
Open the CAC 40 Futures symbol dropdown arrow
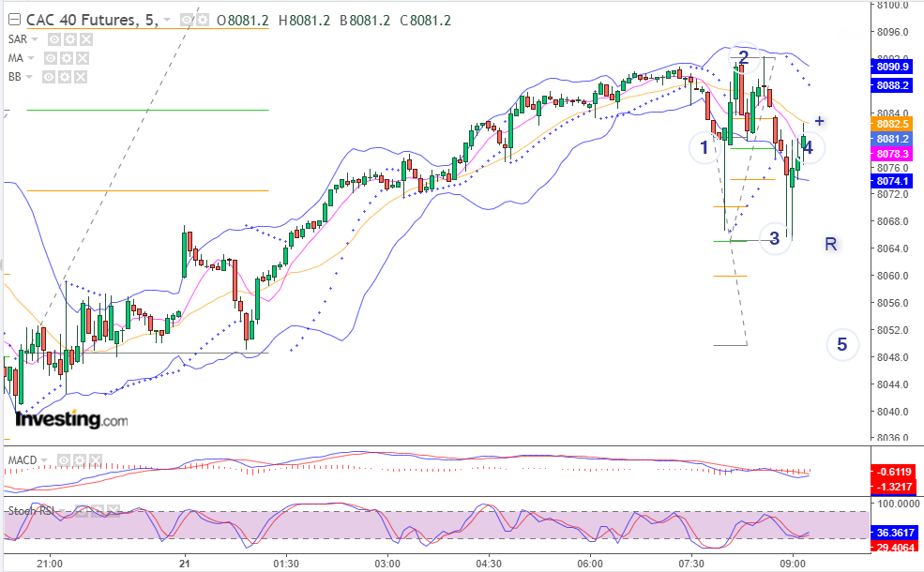point(167,21)
